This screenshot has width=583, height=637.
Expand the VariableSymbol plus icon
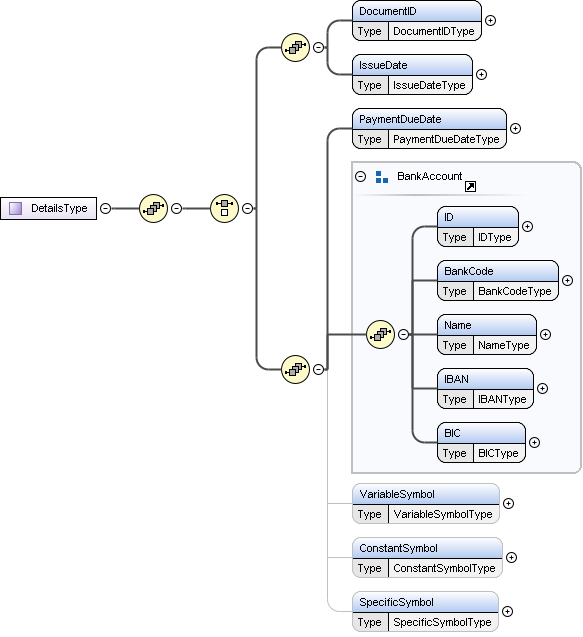pyautogui.click(x=508, y=503)
